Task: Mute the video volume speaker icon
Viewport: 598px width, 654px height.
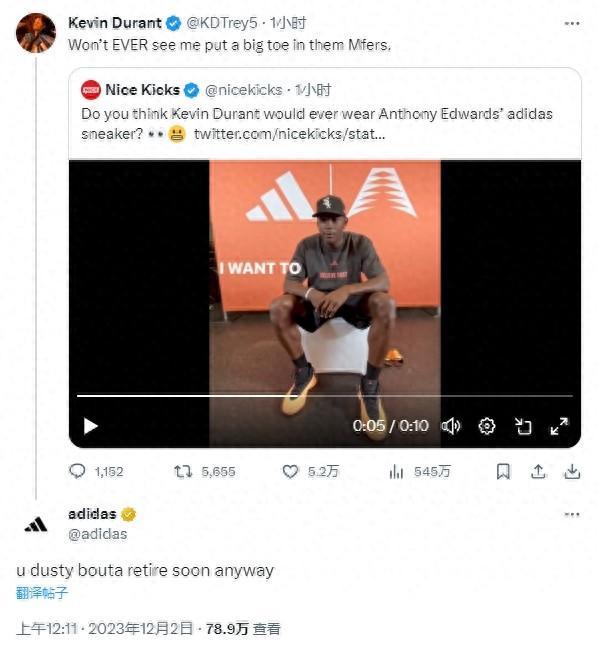Action: point(451,426)
